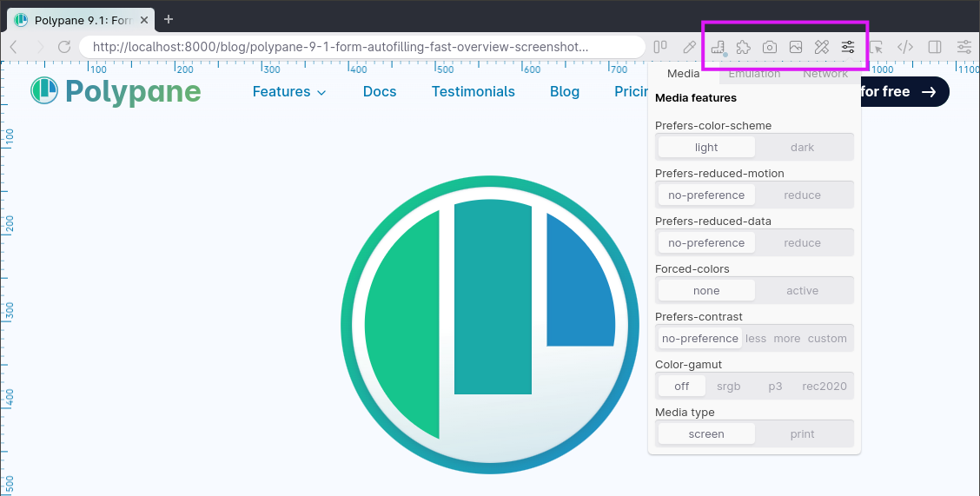
Task: Open the Testimonials link
Action: (473, 92)
